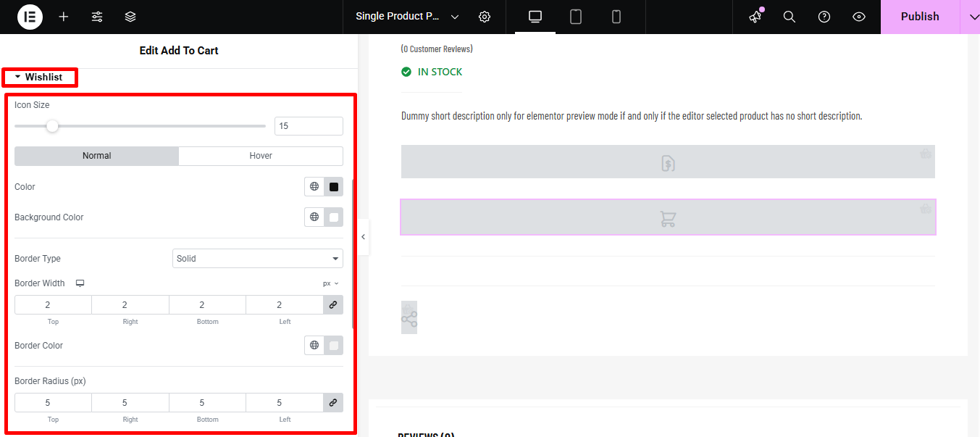Collapse the Wishlist section

(39, 77)
